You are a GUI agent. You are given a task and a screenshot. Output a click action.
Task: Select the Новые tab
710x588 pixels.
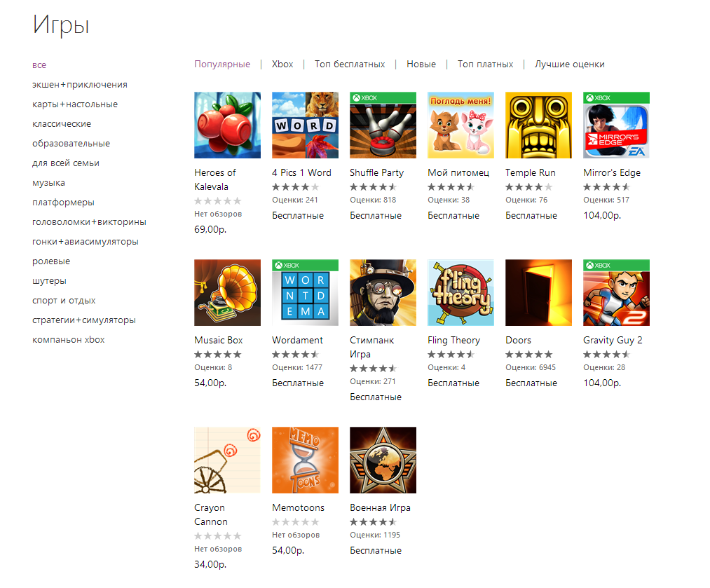click(421, 64)
